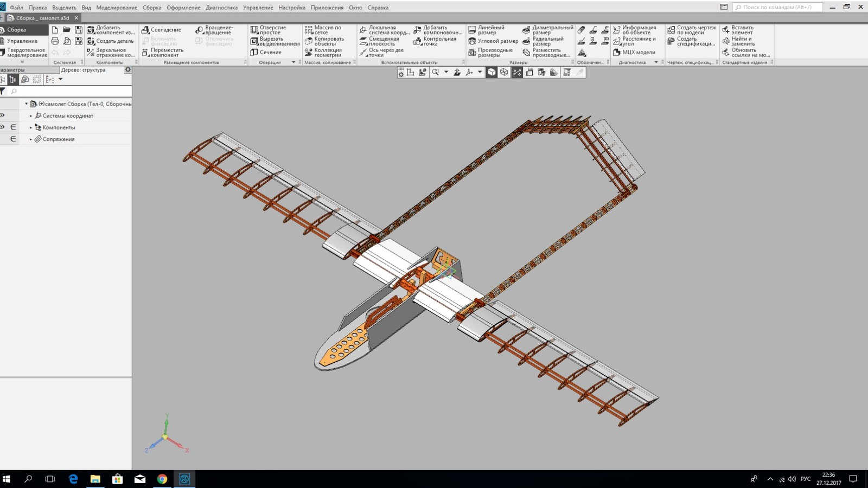868x488 pixels.
Task: Toggle the Компоненты row inclusion symbol
Action: pos(14,127)
